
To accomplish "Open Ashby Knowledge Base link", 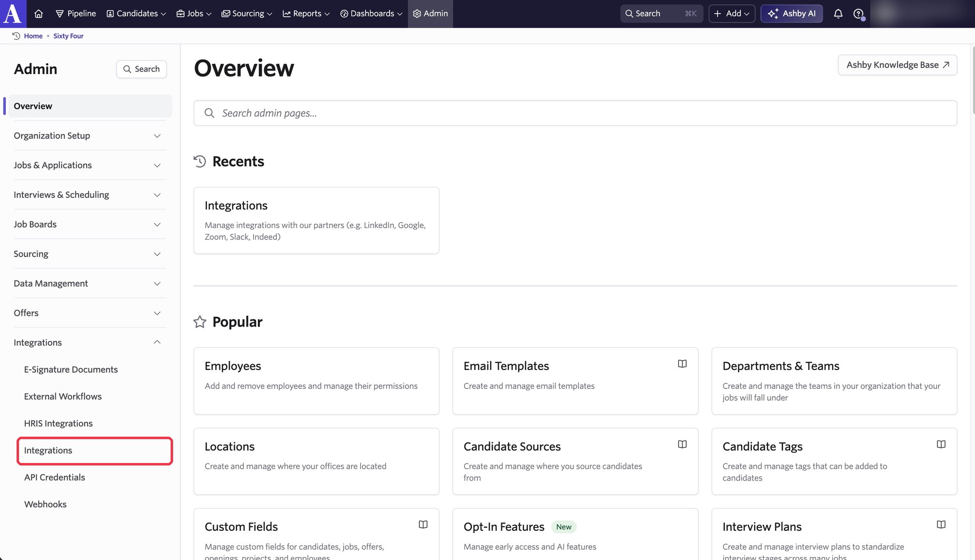I will [897, 65].
